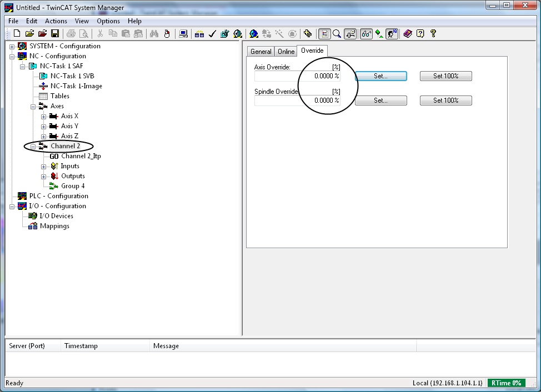Click Set 100% for Spindle Override
Screen dimensions: 541x392
click(446, 100)
